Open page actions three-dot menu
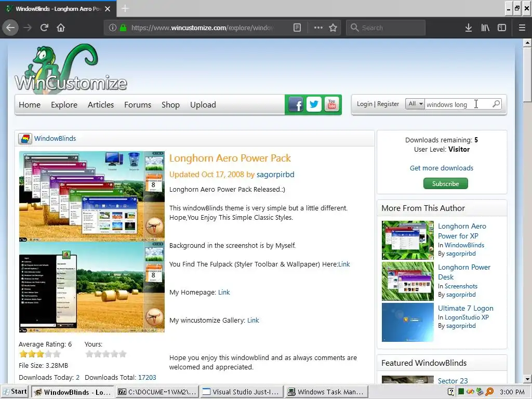The image size is (532, 399). point(318,28)
